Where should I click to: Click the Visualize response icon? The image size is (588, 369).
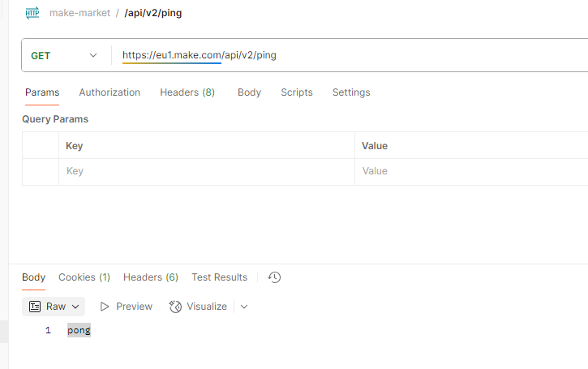pos(175,307)
